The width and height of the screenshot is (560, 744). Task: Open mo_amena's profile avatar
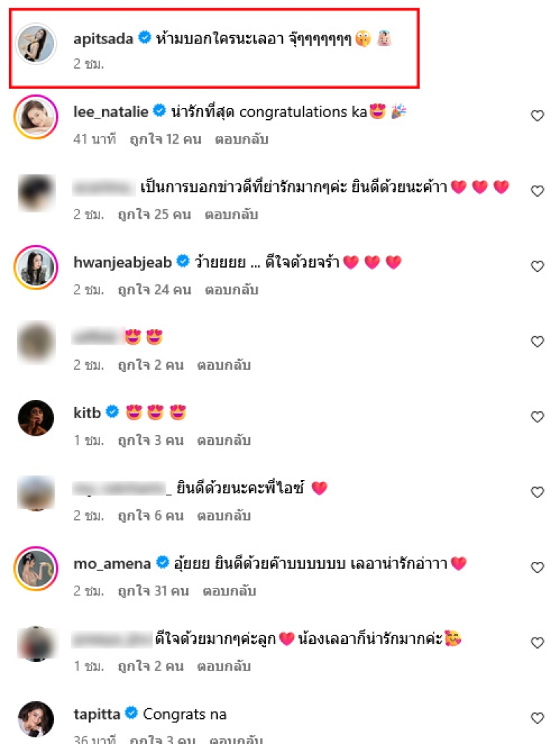[36, 568]
